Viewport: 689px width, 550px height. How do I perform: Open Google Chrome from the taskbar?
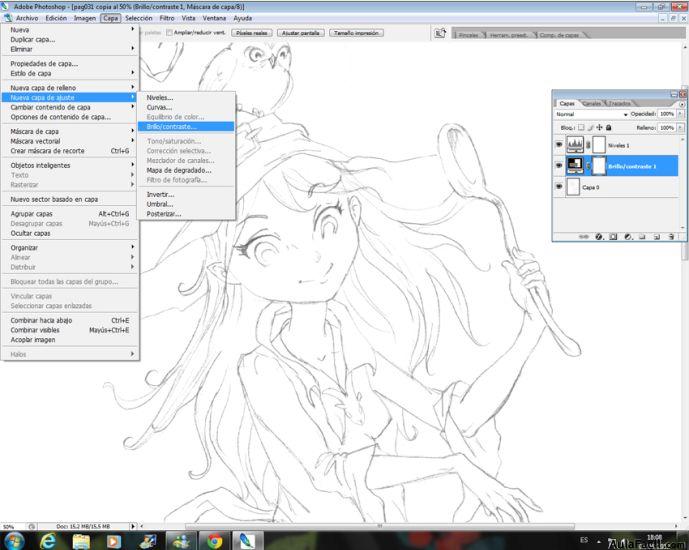pyautogui.click(x=214, y=541)
